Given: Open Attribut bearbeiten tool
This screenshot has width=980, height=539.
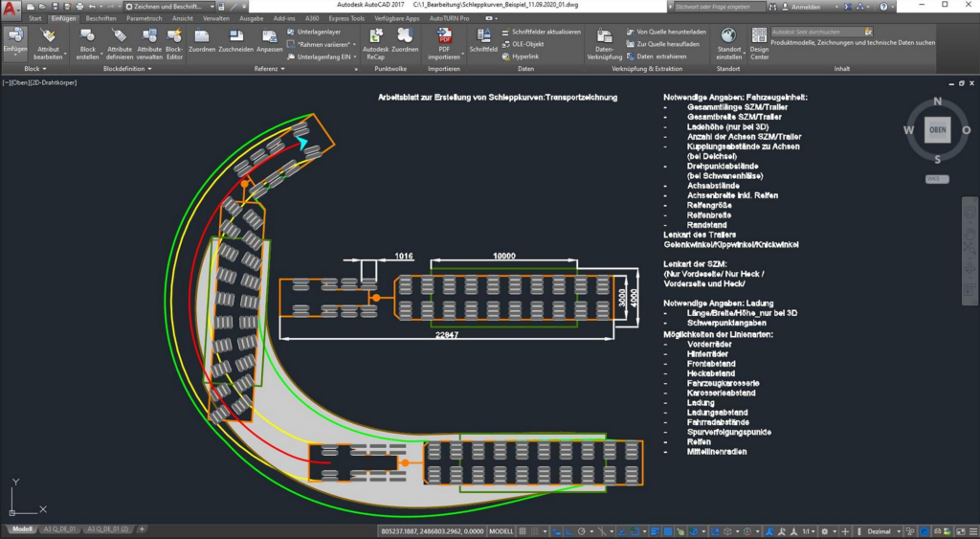Looking at the screenshot, I should (48, 43).
